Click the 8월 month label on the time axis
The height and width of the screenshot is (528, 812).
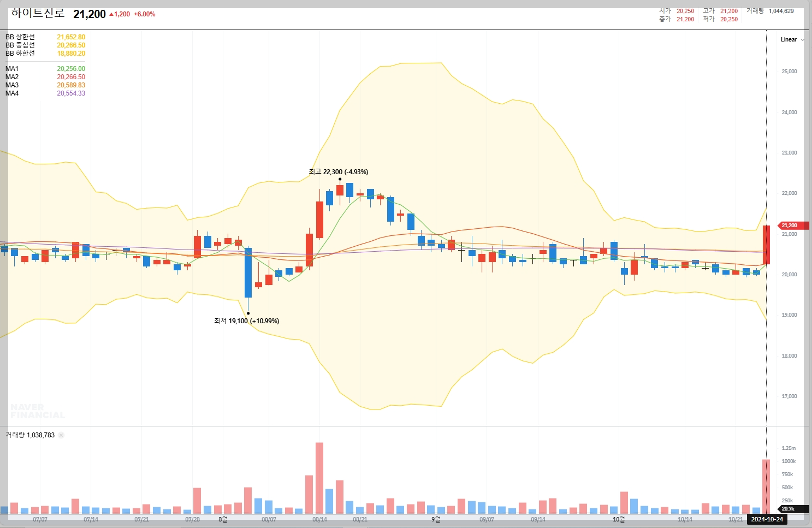click(223, 519)
